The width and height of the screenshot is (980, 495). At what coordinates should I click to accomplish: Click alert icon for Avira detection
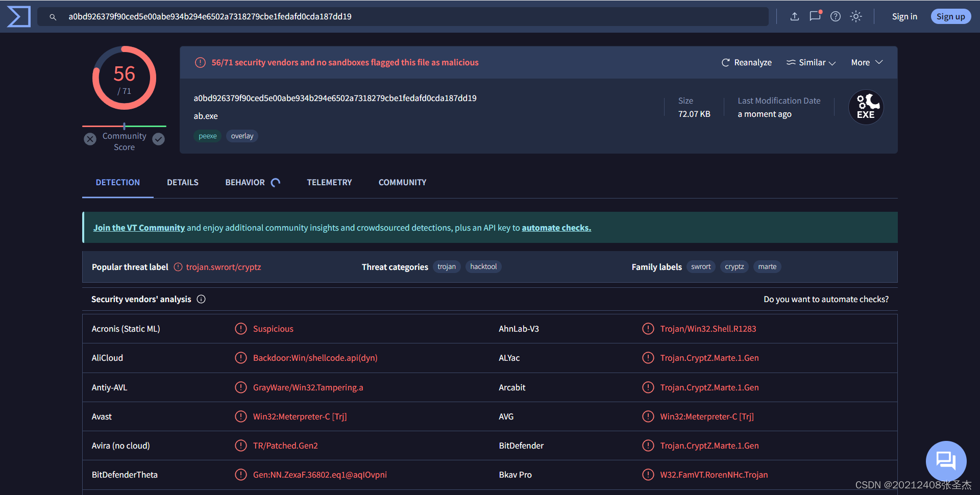(x=241, y=445)
